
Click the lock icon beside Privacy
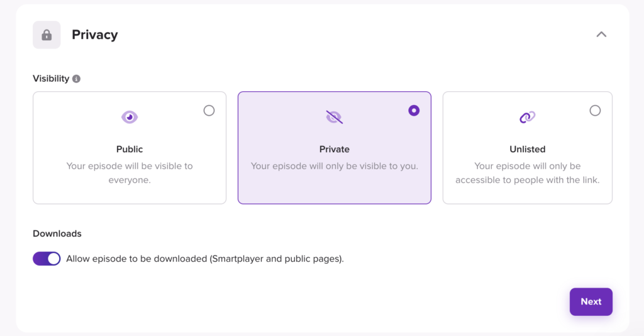coord(47,35)
